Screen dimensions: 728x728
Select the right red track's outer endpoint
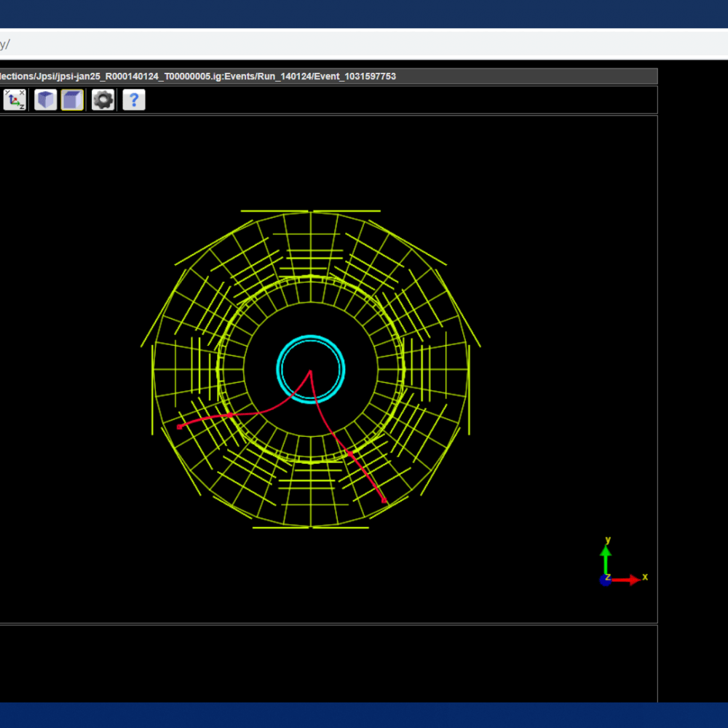(x=384, y=501)
